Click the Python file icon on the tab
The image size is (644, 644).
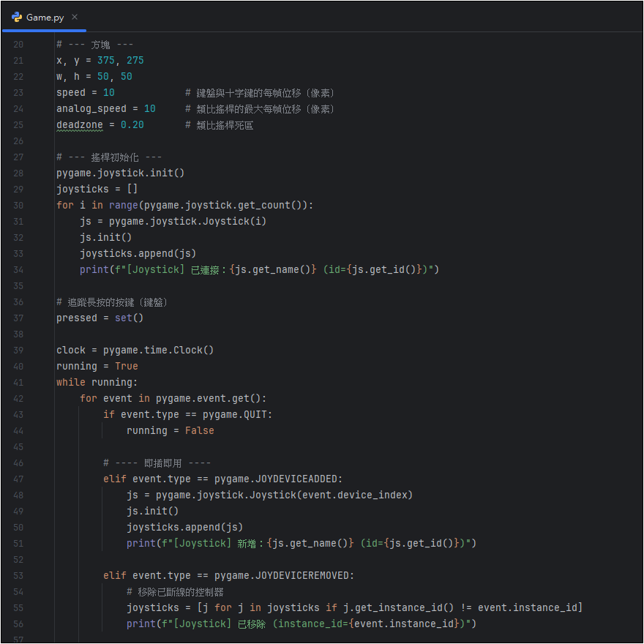[17, 17]
